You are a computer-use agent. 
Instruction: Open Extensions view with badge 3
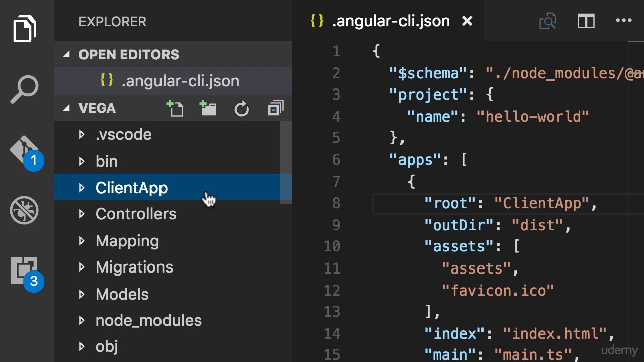26,274
